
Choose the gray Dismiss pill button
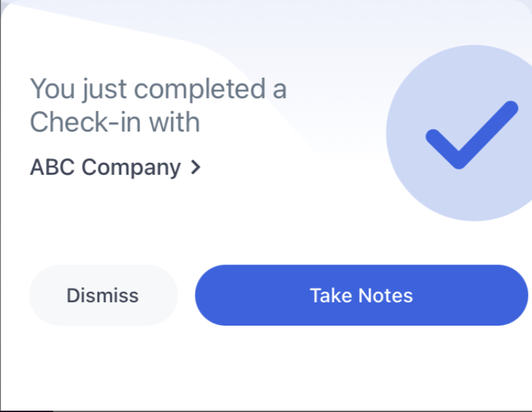click(x=104, y=295)
